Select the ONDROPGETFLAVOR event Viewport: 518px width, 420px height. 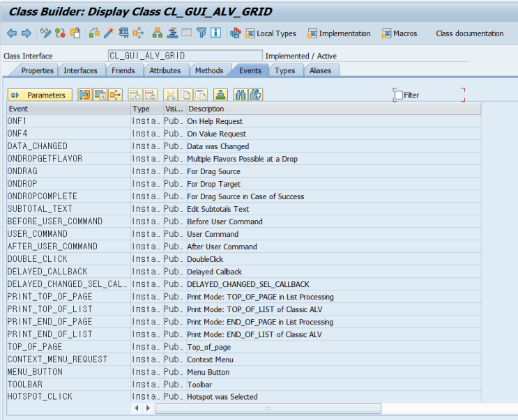(x=69, y=159)
